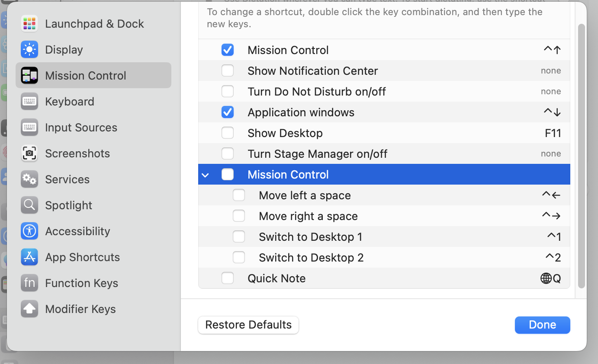This screenshot has height=364, width=598.
Task: Switch to Input Sources in sidebar
Action: 81,128
